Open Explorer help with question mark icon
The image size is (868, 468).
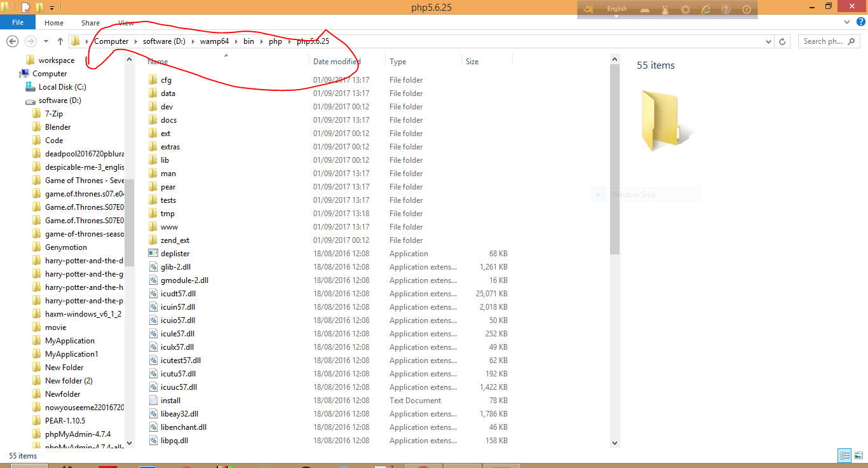click(x=860, y=23)
